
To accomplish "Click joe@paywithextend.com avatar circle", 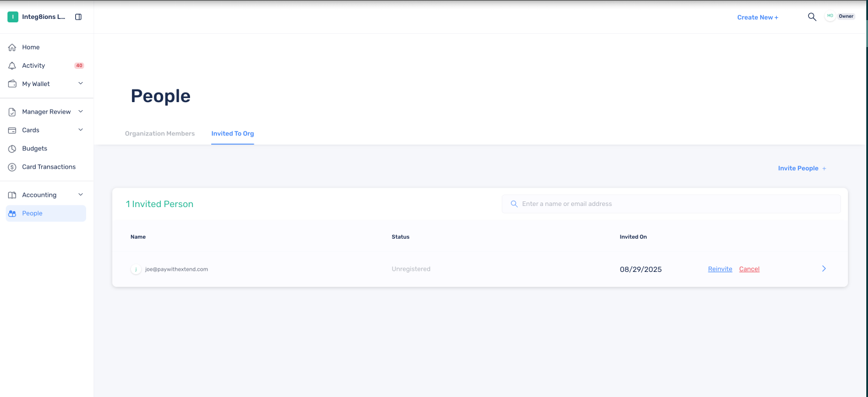I will tap(136, 269).
